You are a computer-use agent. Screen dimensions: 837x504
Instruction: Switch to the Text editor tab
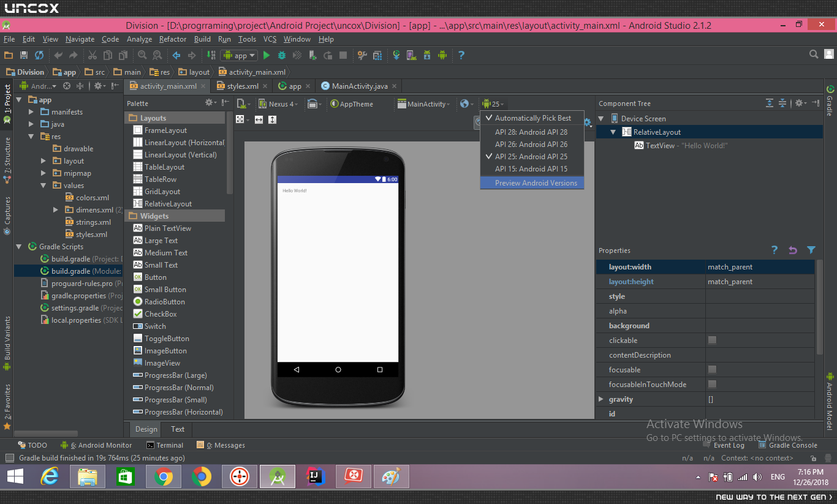tap(178, 429)
